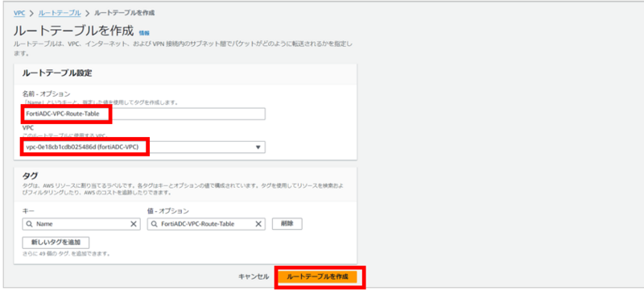Click the search icon in value field

(154, 224)
